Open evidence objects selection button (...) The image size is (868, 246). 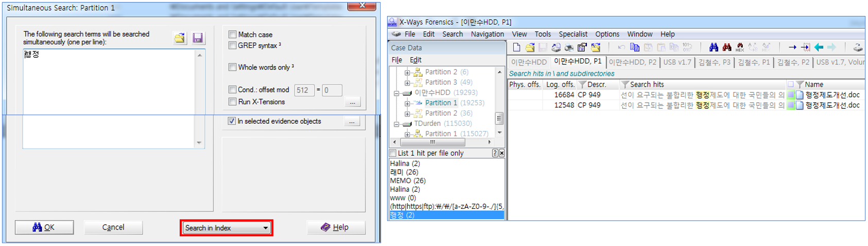352,122
